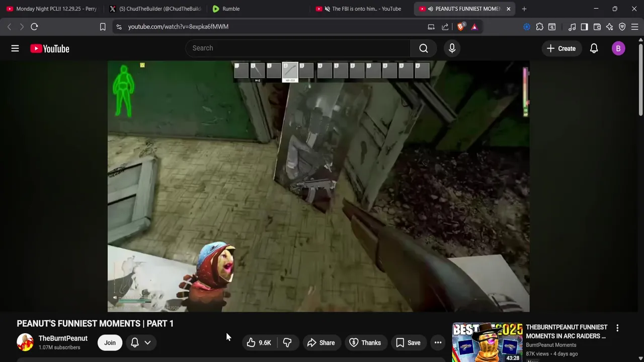The height and width of the screenshot is (362, 644).
Task: Open Leo AI sparkle icon
Action: click(610, 27)
